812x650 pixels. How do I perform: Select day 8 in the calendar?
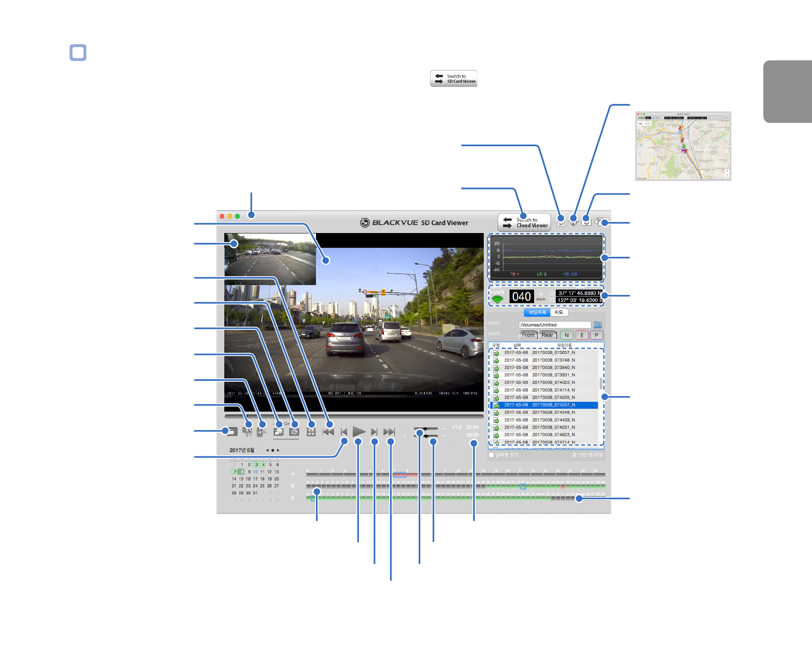click(241, 472)
